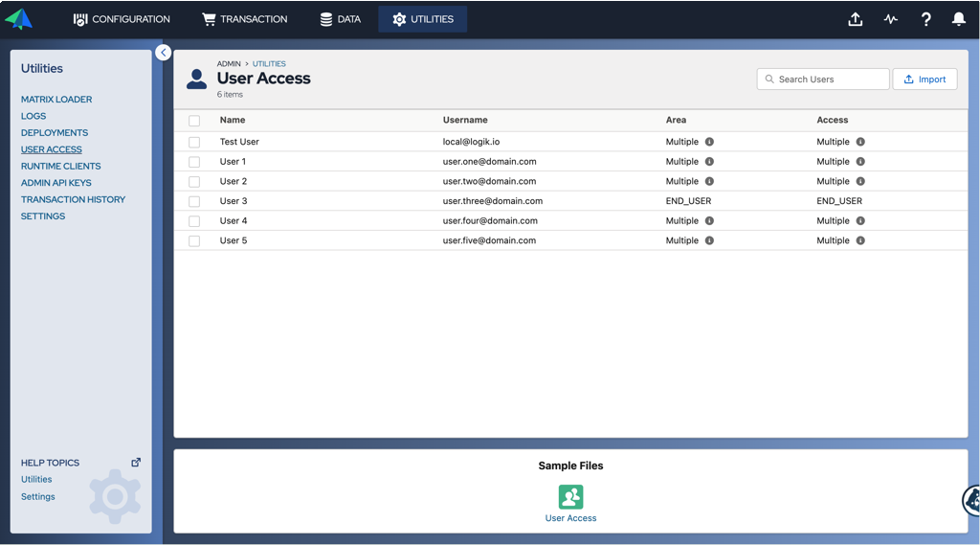Check the User 5 row checkbox
980x545 pixels.
click(194, 241)
